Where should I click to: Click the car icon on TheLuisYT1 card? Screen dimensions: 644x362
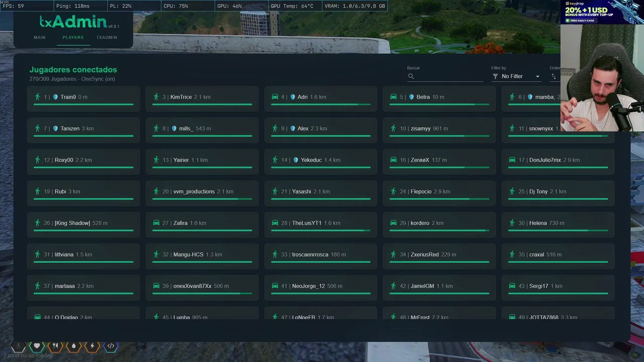[275, 223]
